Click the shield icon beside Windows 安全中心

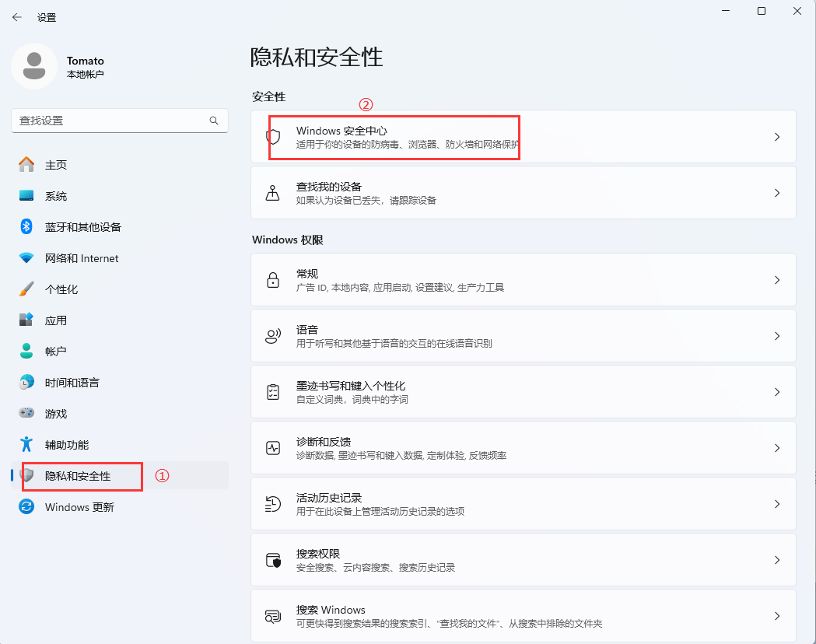pyautogui.click(x=273, y=137)
